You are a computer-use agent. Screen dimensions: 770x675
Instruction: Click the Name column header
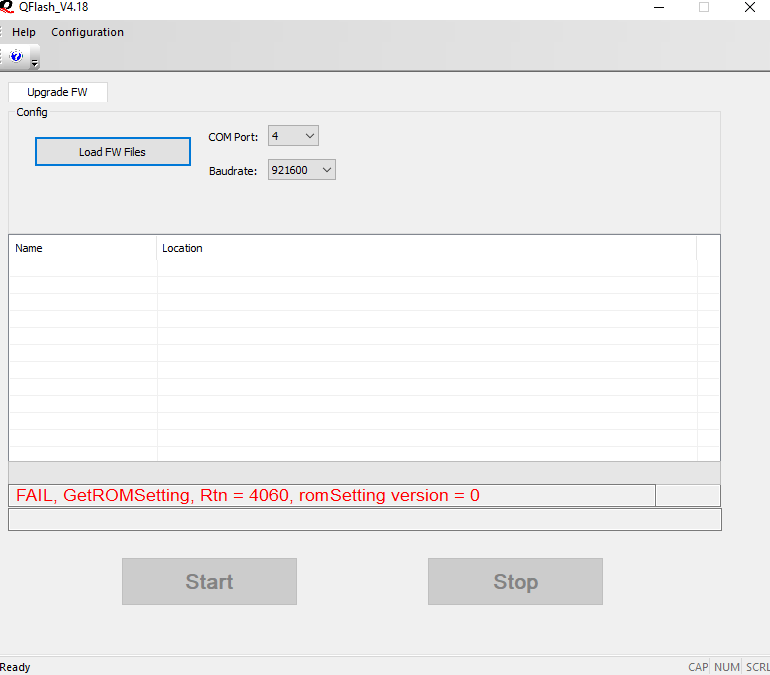(83, 248)
